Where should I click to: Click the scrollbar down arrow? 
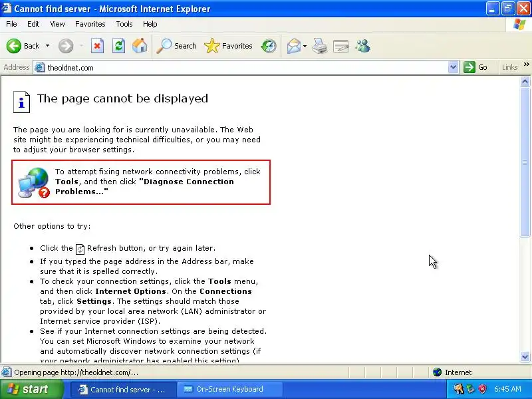click(x=525, y=356)
